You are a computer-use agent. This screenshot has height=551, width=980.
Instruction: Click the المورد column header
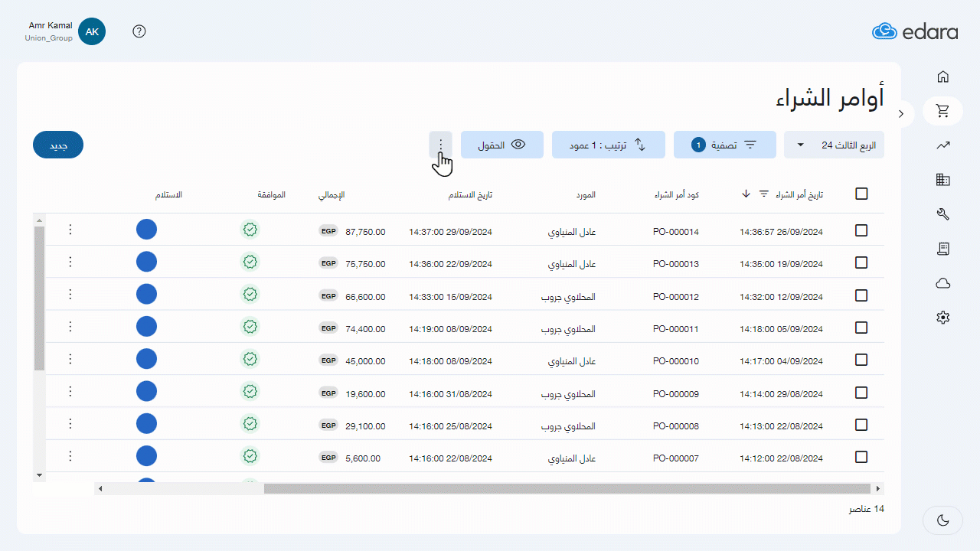click(586, 195)
